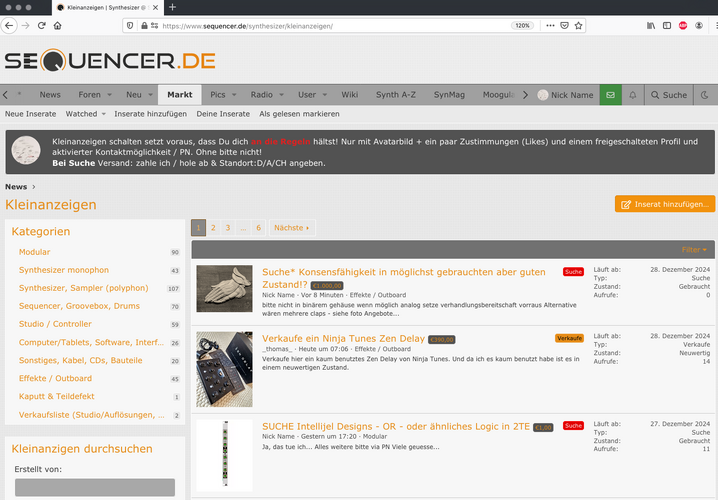Viewport: 718px width, 500px height.
Task: Open the notifications bell
Action: tap(632, 95)
